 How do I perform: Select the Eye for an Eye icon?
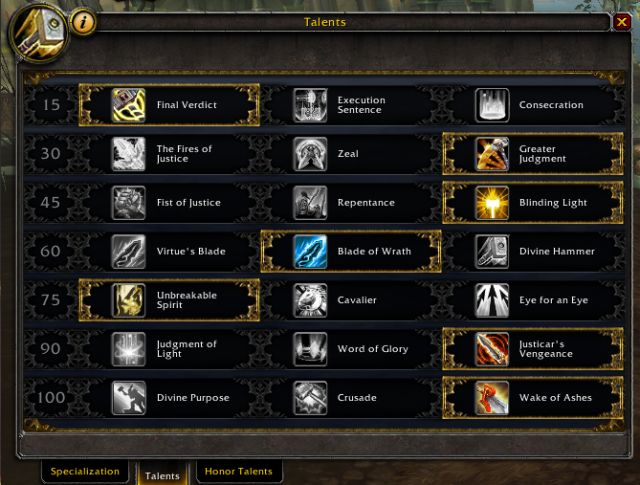coord(492,300)
